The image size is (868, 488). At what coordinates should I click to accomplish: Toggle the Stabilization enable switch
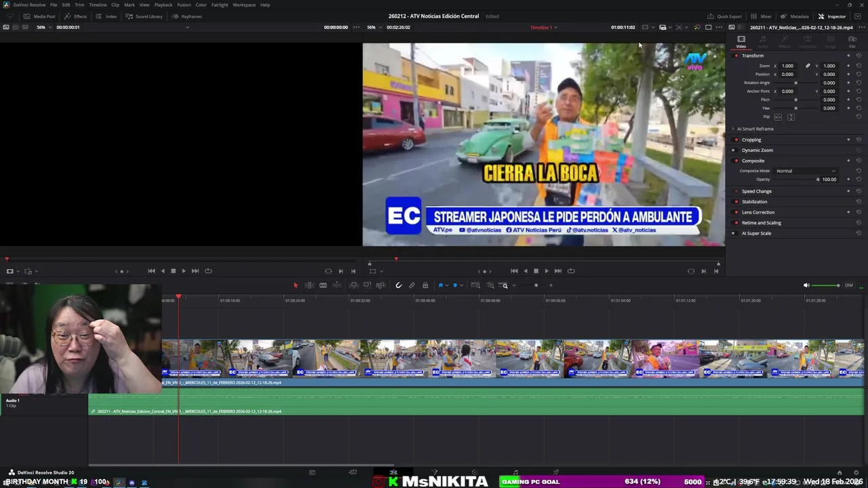[x=736, y=201]
